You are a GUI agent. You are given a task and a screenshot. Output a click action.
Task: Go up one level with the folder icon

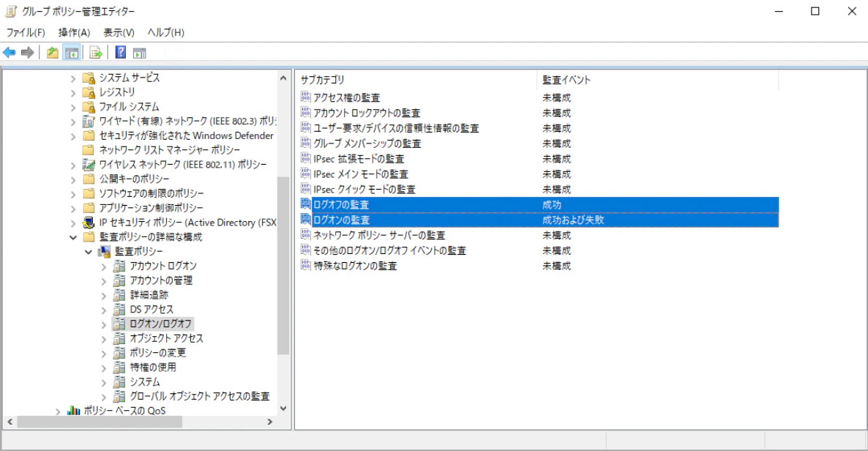[x=53, y=53]
